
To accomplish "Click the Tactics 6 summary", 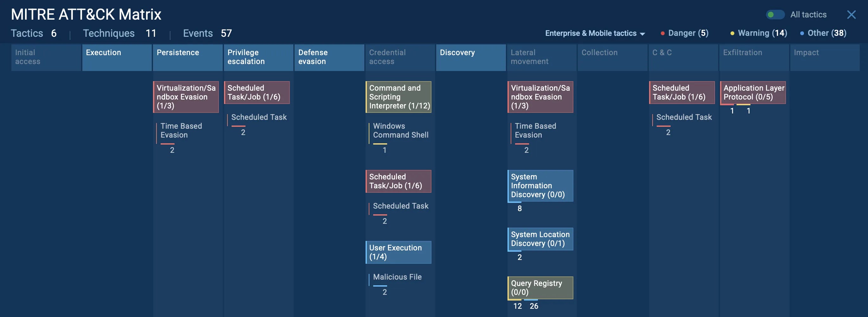I will [x=34, y=33].
